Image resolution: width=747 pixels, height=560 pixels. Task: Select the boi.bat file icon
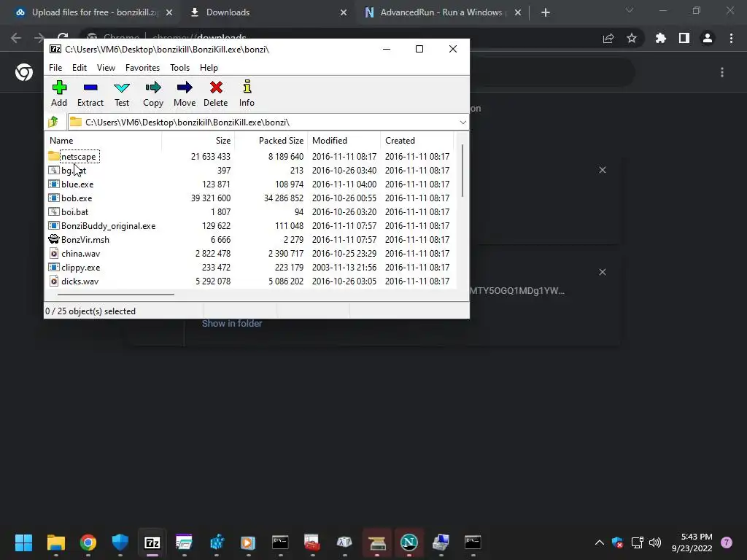tap(54, 211)
